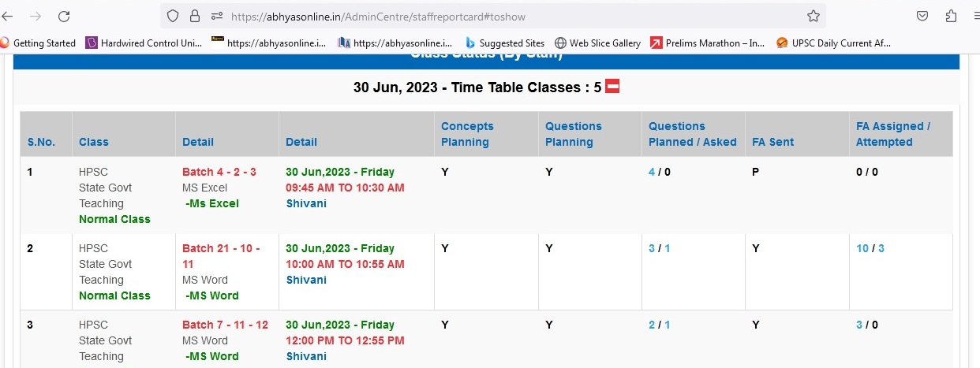Open the browser extensions puzzle icon
Viewport: 980px width, 368px height.
tap(951, 16)
